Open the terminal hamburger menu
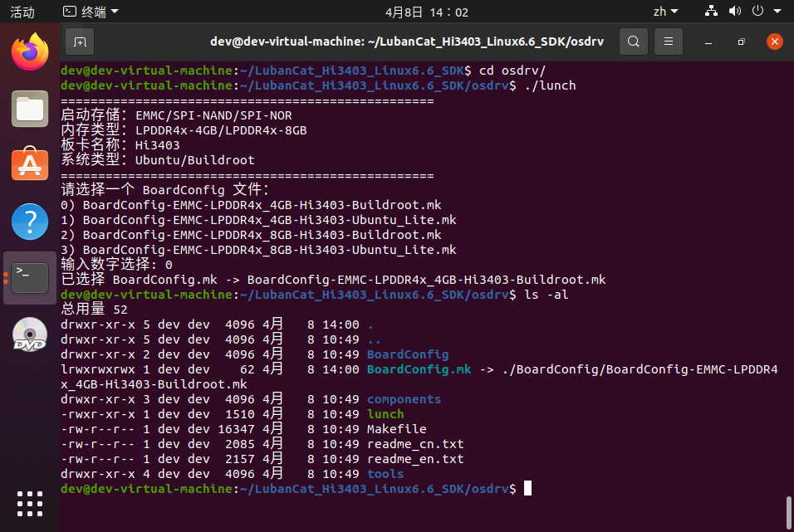 669,41
